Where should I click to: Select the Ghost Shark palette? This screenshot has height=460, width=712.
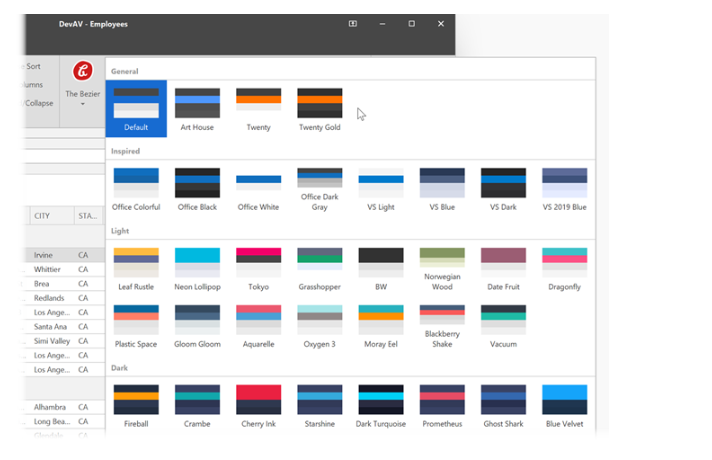(x=503, y=406)
